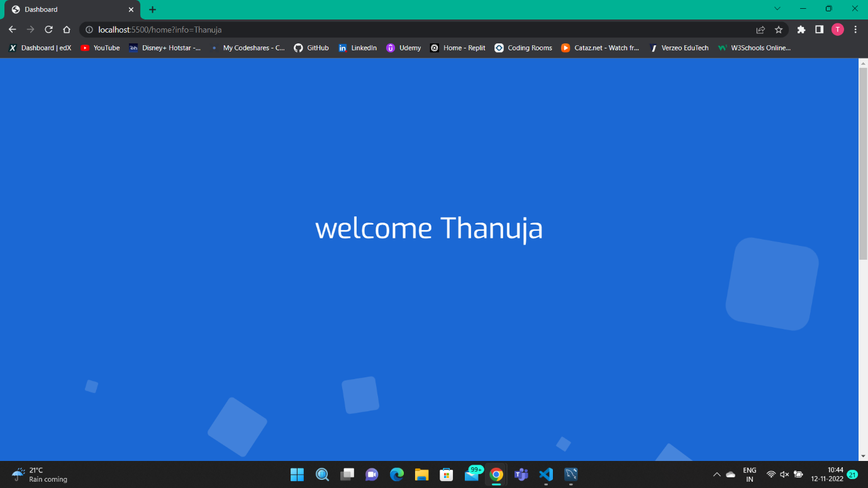Open the Coding Rooms bookmark

pos(523,48)
